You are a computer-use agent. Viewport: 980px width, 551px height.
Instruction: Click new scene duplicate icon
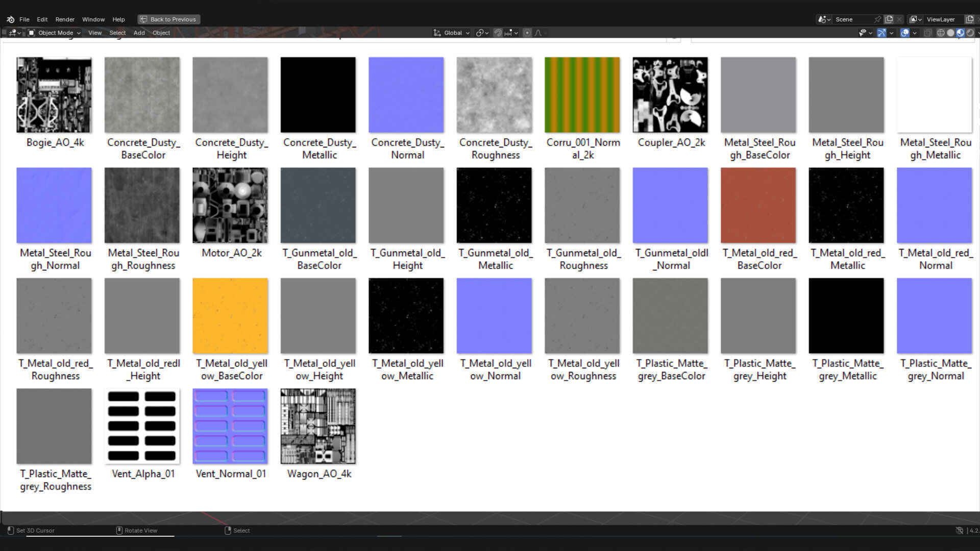coord(889,19)
